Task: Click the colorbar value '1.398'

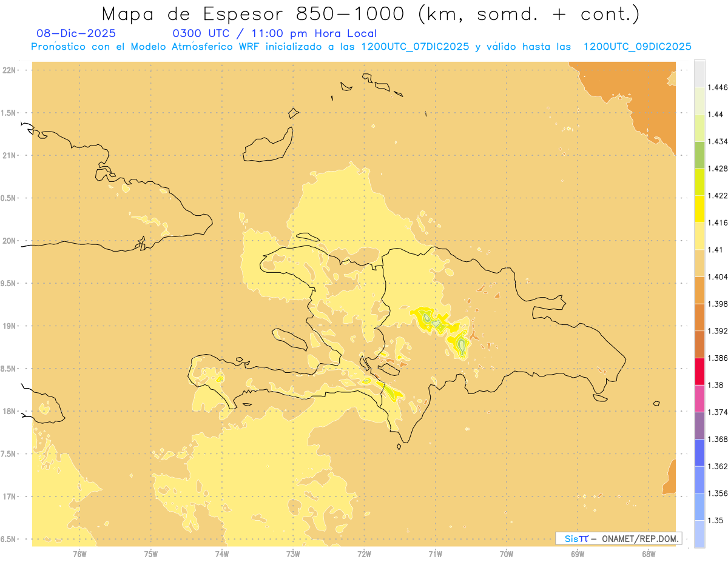Action: click(718, 304)
